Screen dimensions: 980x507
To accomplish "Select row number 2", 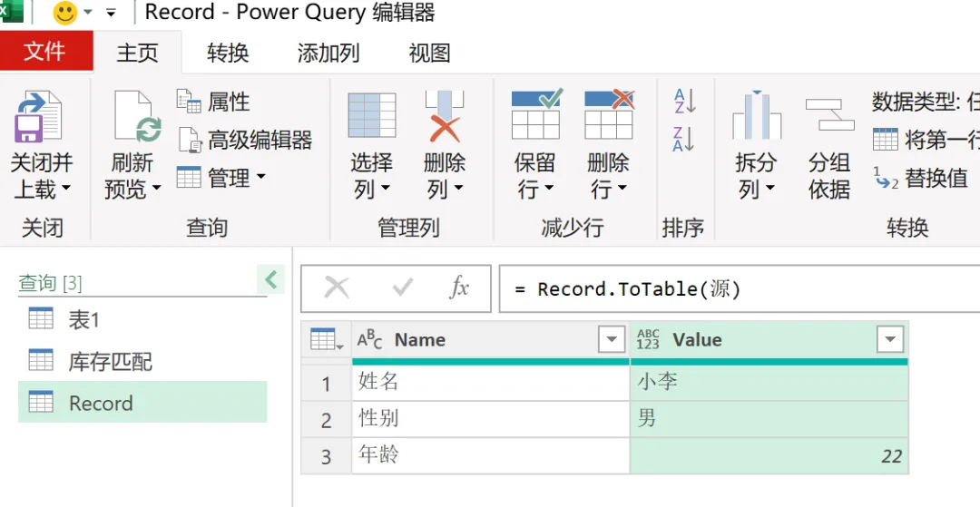I will [327, 420].
